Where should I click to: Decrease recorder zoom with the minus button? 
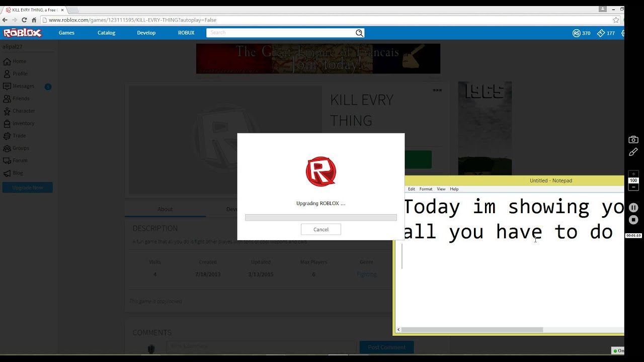[x=633, y=187]
